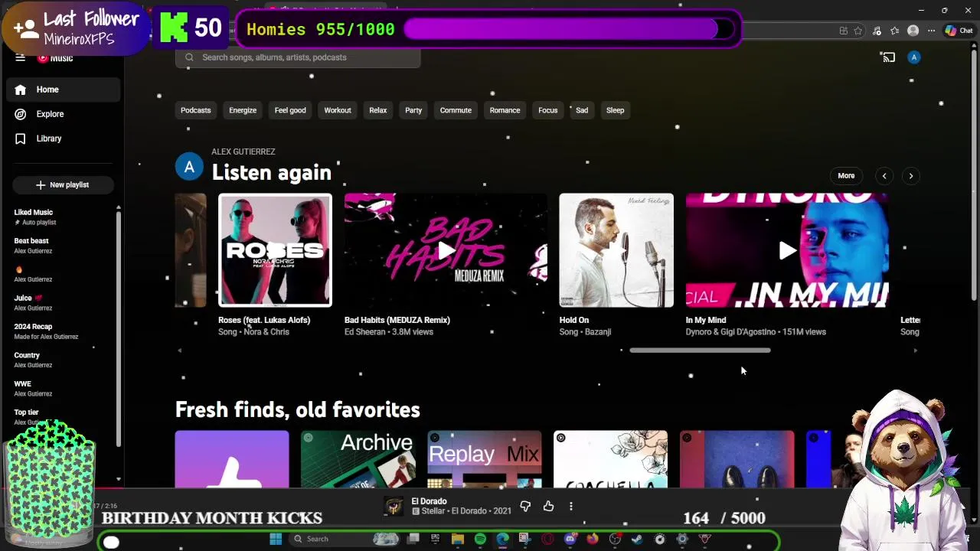Click More in Listen again section
The height and width of the screenshot is (551, 980).
click(x=846, y=176)
